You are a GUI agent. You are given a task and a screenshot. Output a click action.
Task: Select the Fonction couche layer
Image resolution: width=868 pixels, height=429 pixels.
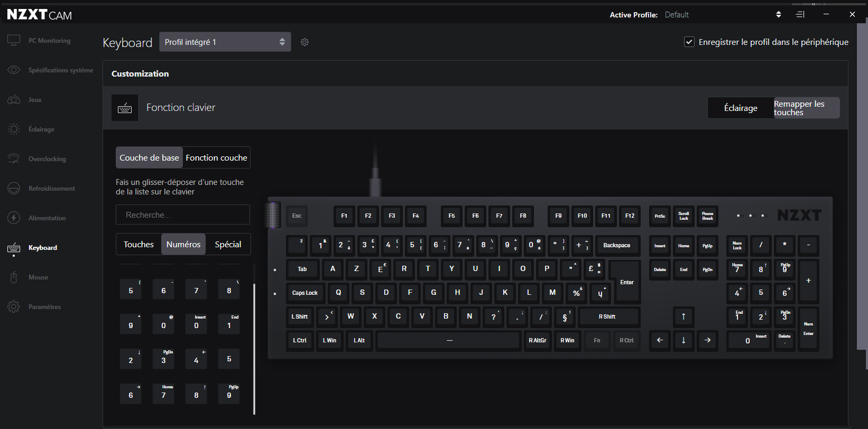pyautogui.click(x=216, y=158)
